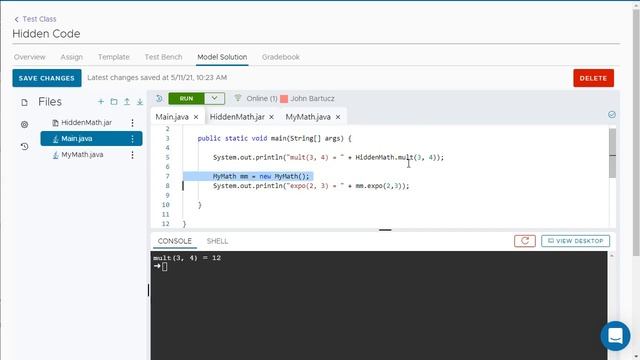Click the editor-console splitter handle
Viewport: 640px width, 360px height.
[385, 230]
